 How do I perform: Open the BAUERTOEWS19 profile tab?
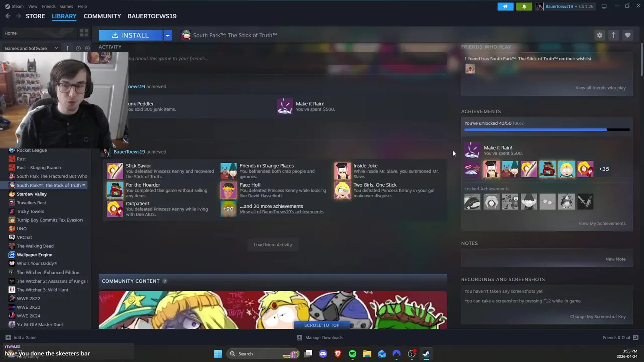tap(152, 16)
